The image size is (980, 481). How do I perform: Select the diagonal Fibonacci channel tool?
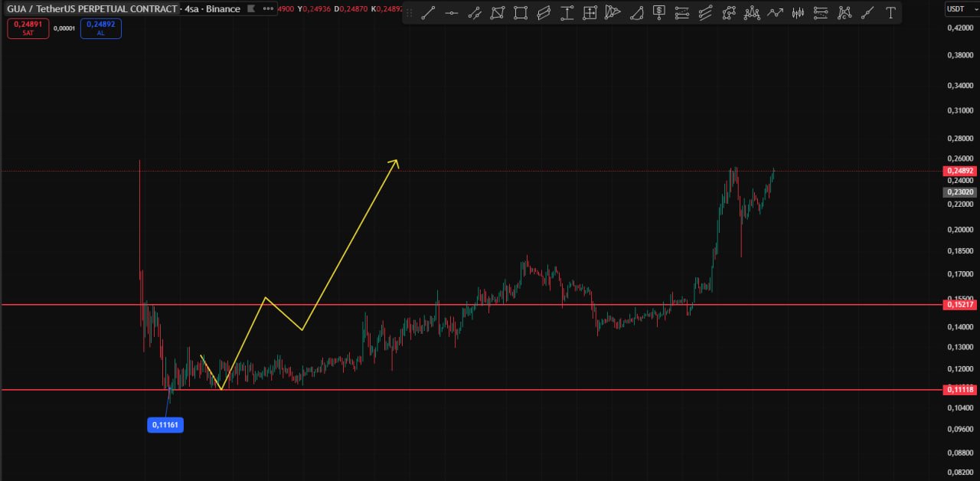point(706,12)
